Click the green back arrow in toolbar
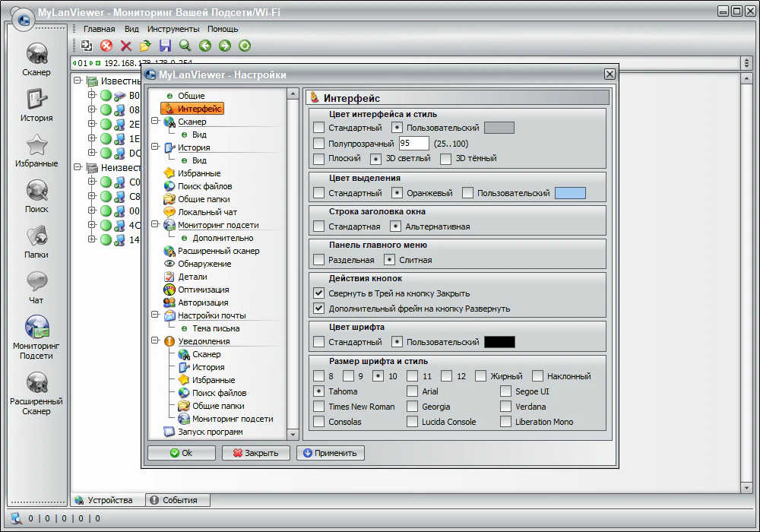Screen dimensions: 760x532 click(205, 46)
